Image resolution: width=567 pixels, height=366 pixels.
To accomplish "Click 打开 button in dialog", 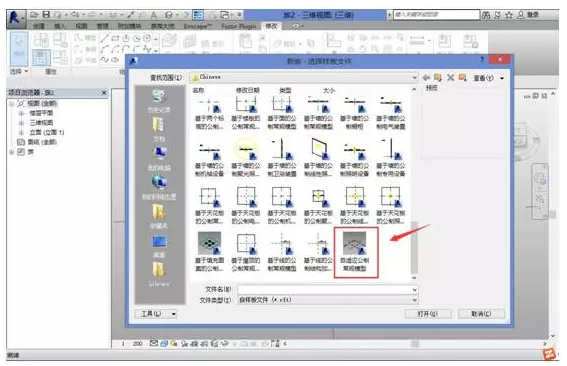I will (428, 314).
